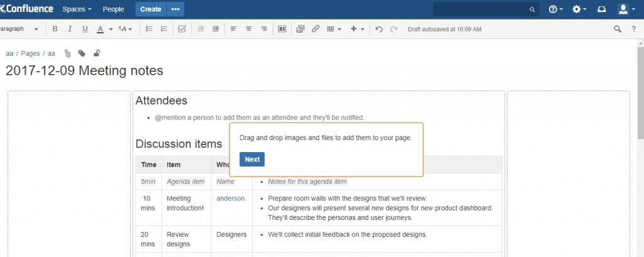
Task: Go to Confluence home via logo
Action: point(26,9)
